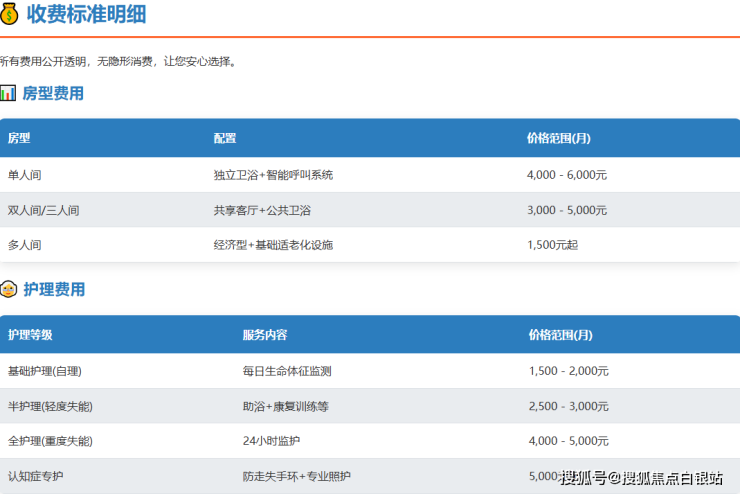Click the 24小时监护 service cell

pyautogui.click(x=271, y=441)
